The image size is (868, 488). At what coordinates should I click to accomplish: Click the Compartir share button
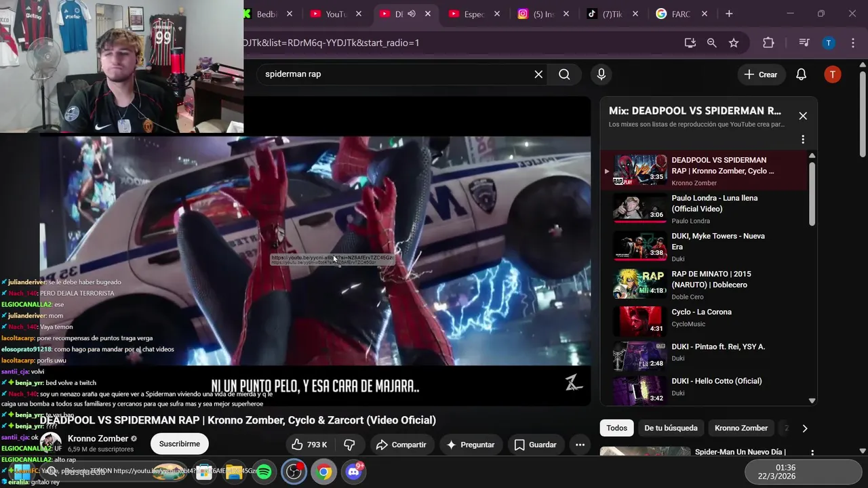401,445
